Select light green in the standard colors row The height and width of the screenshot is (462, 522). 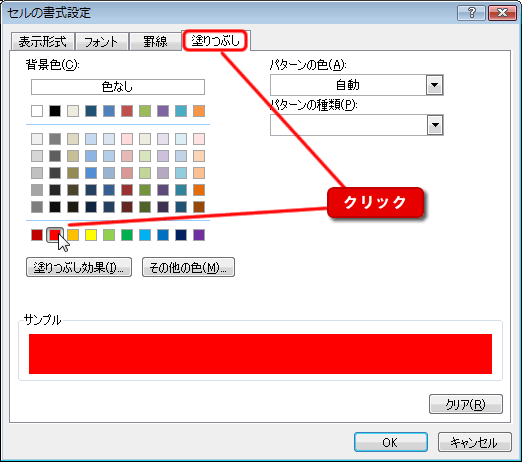tap(109, 235)
